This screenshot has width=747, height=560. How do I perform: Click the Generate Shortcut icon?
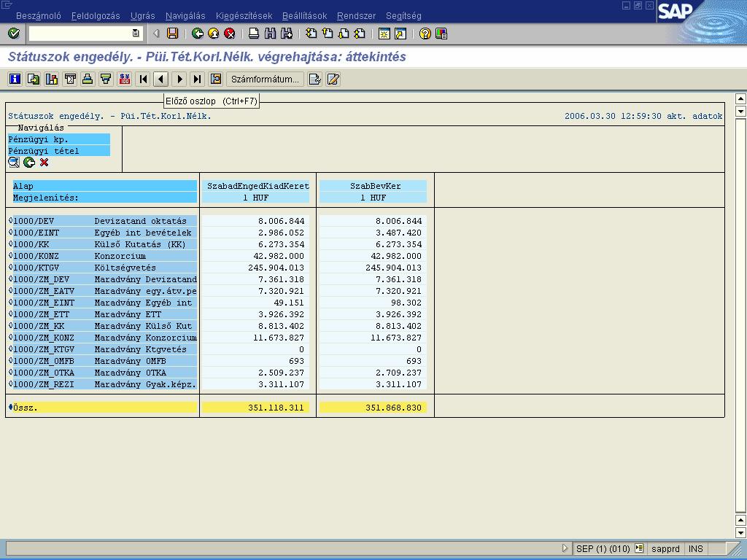[400, 34]
